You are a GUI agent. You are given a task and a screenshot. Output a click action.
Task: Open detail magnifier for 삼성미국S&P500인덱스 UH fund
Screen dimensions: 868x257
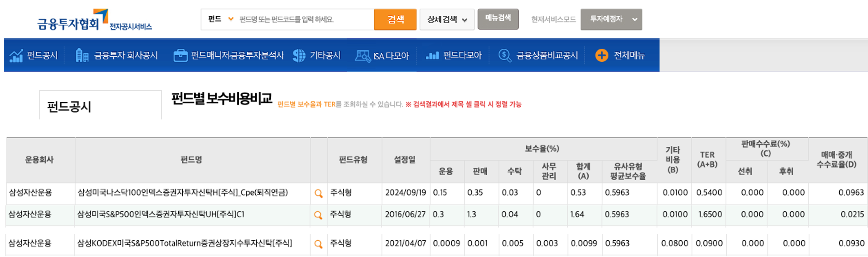(x=318, y=215)
